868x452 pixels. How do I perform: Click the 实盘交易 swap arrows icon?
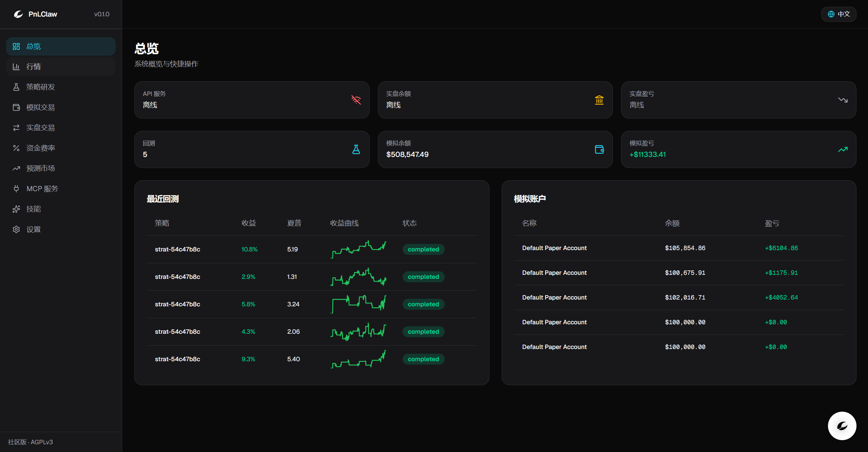[16, 128]
